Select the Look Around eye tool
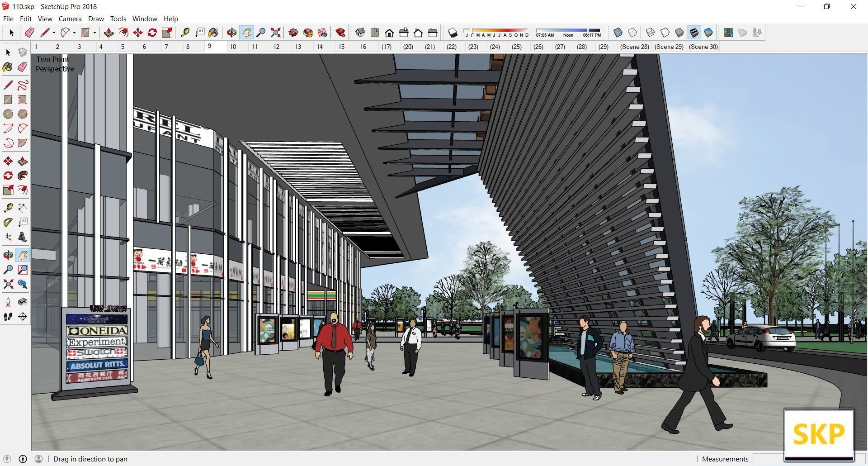Screen dimensions: 868x466 22,302
